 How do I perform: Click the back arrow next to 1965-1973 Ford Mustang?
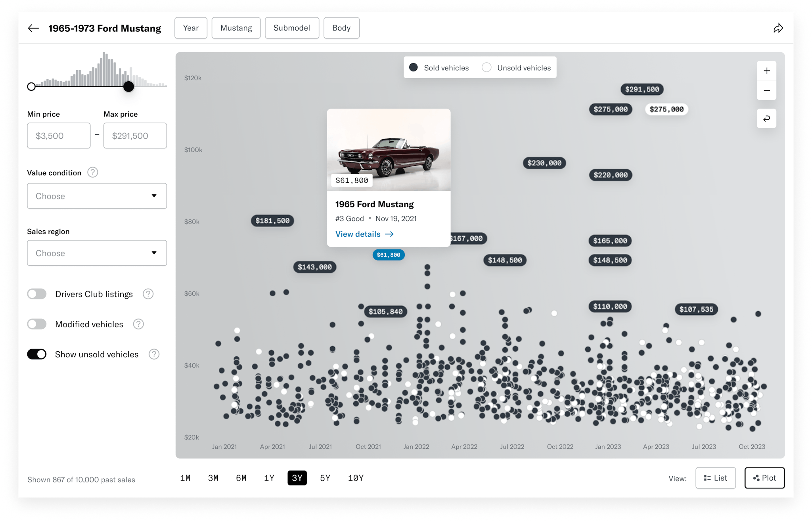(34, 28)
